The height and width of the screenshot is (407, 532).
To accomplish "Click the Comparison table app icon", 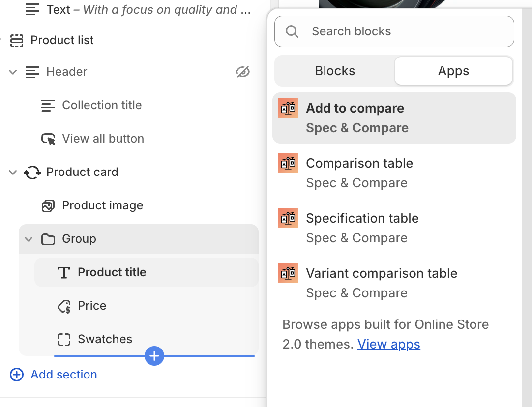I will (288, 163).
